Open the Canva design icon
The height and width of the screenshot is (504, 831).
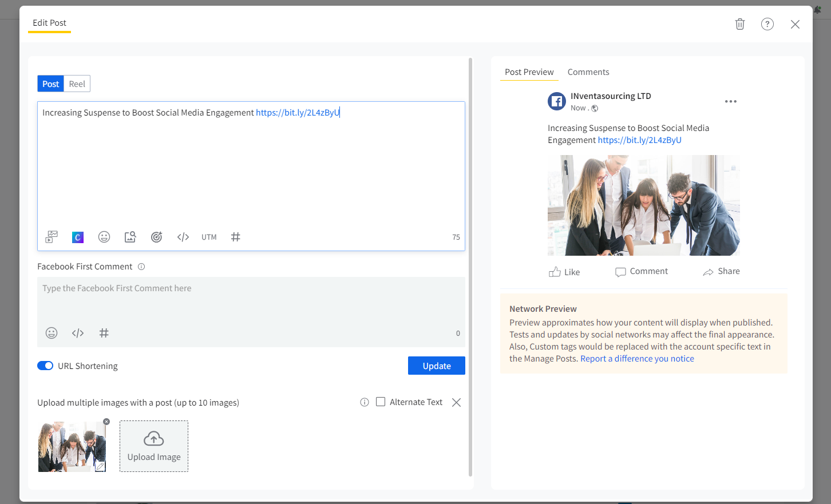pyautogui.click(x=78, y=237)
